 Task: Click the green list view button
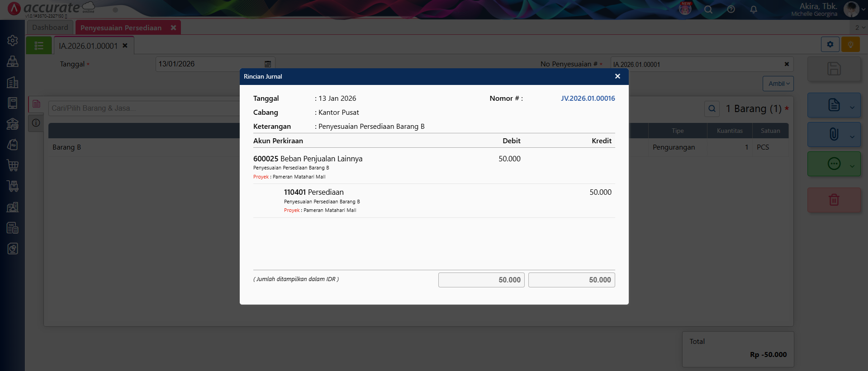coord(39,46)
